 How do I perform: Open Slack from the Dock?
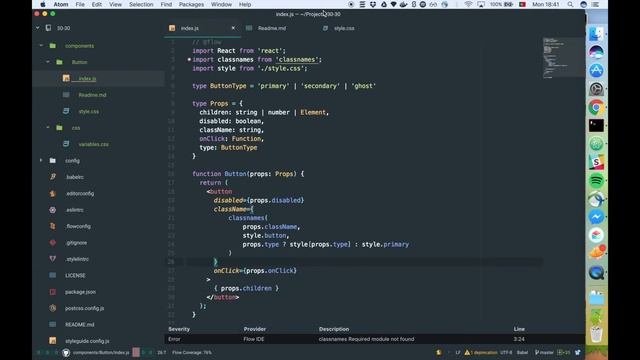(596, 162)
